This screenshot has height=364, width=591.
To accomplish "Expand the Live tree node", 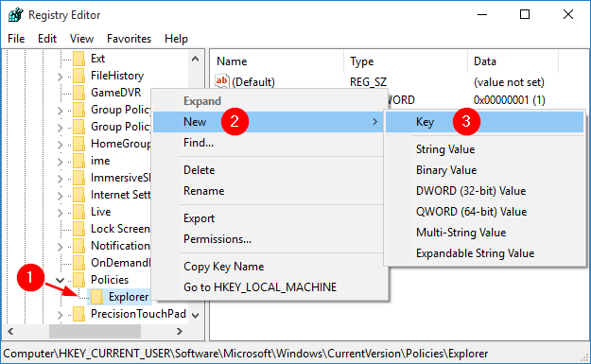I will point(60,213).
